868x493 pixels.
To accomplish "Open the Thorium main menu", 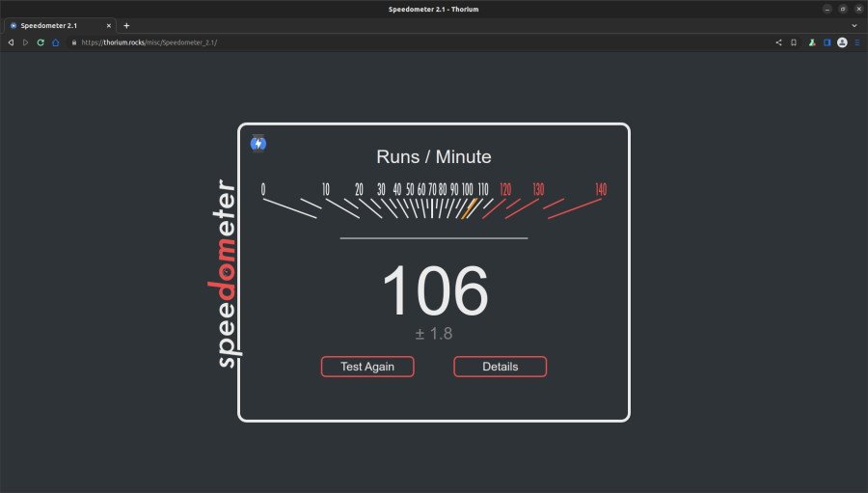I will click(857, 42).
